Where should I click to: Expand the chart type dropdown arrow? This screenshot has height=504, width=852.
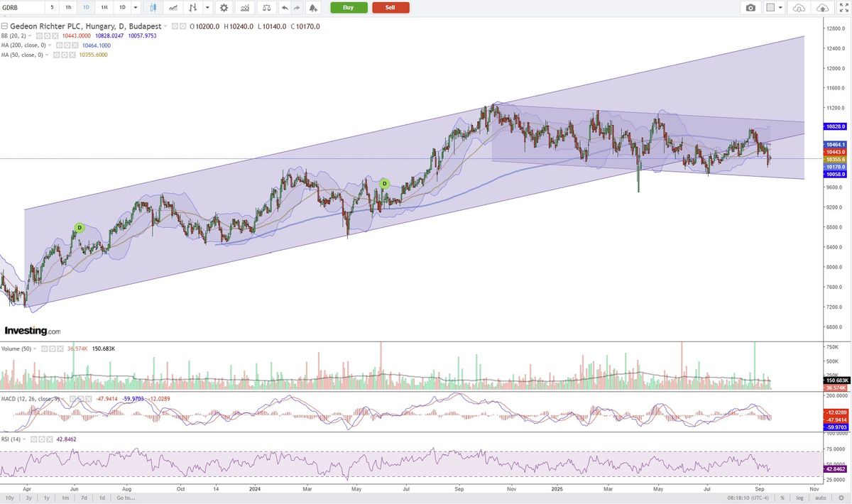pos(207,7)
